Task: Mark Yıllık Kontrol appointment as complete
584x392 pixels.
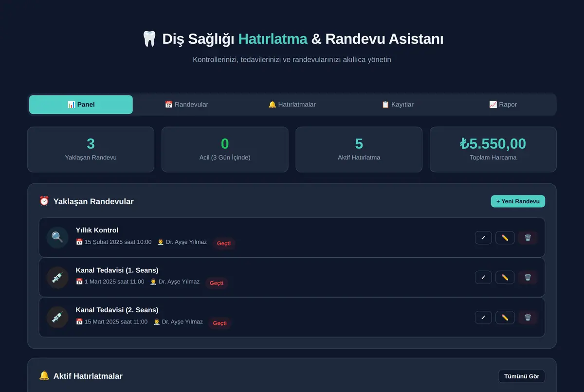Action: click(483, 238)
